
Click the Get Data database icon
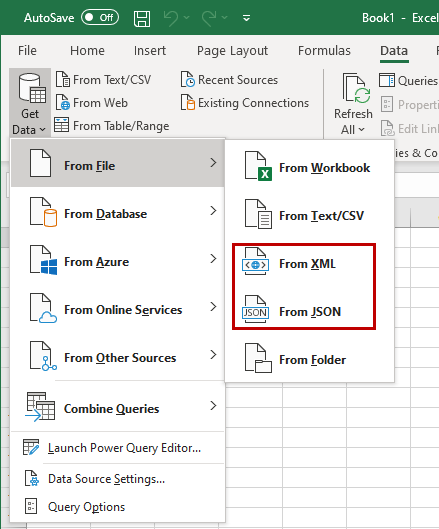(32, 88)
